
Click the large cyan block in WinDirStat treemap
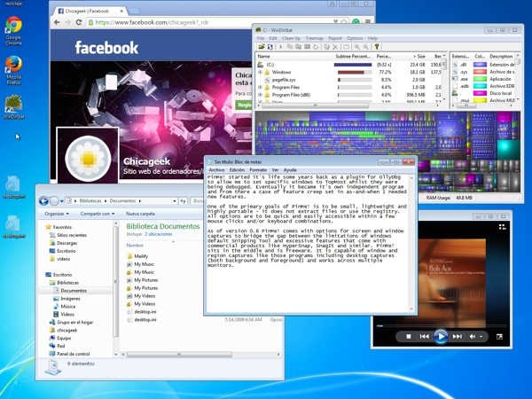(x=508, y=148)
